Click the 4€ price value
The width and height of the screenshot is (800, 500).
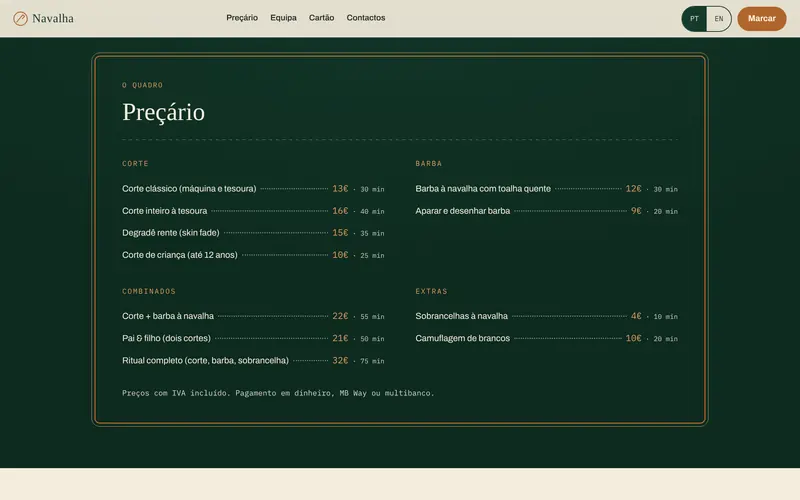click(x=636, y=316)
